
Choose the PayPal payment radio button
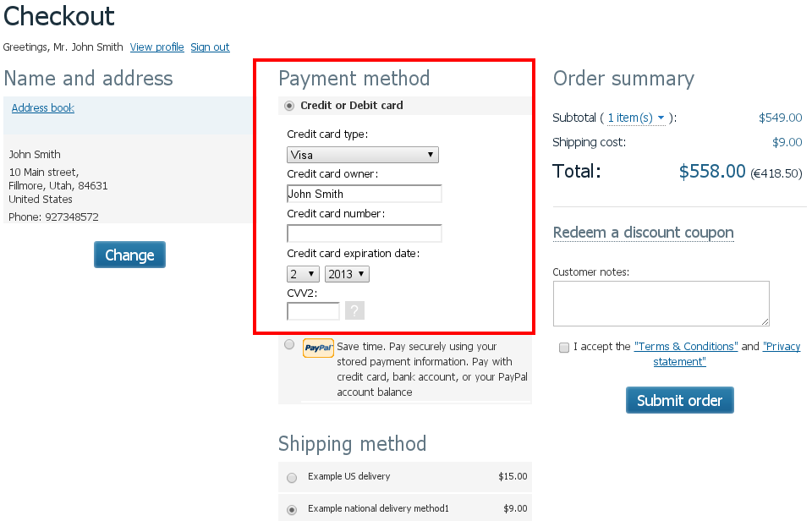click(289, 344)
